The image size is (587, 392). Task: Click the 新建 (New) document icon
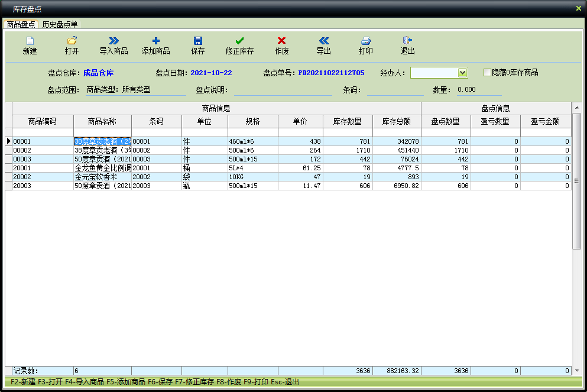(30, 40)
